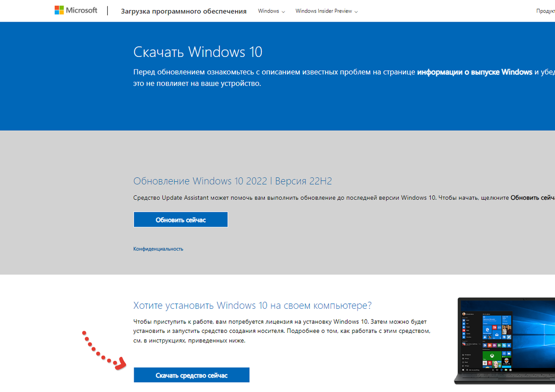Follow the информации о выпуске Windows link
Image resolution: width=555 pixels, height=392 pixels.
(x=475, y=72)
